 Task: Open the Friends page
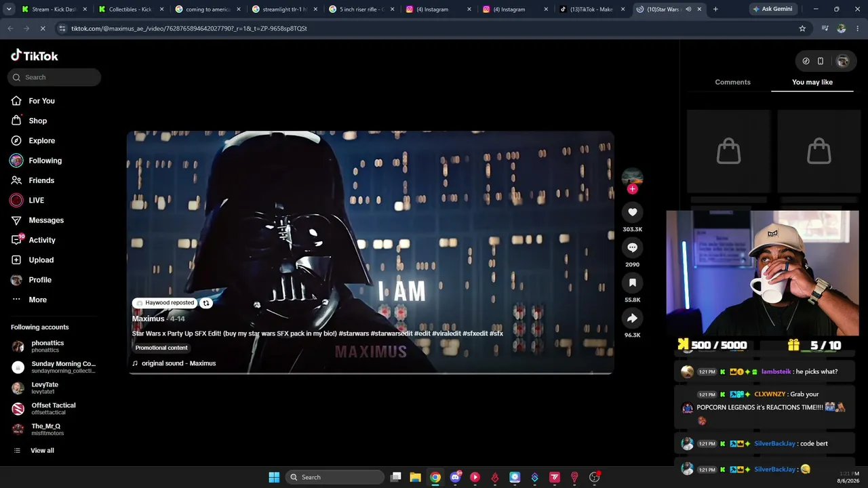tap(41, 180)
